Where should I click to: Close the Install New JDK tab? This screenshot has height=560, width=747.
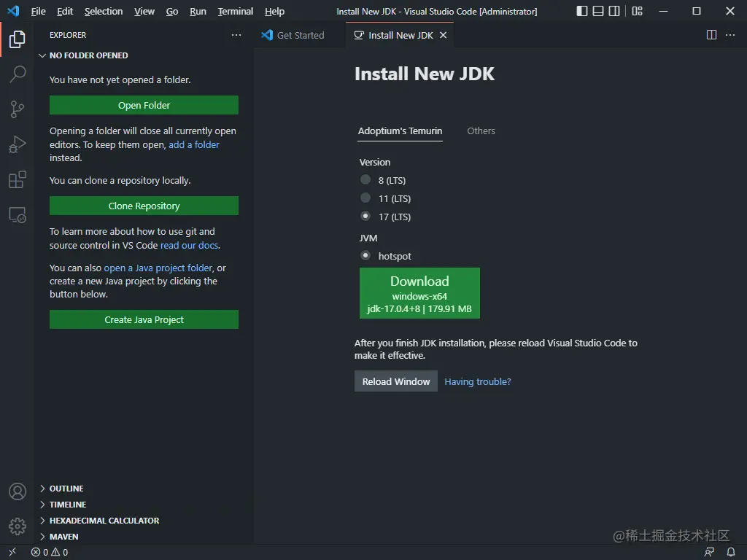[x=443, y=35]
